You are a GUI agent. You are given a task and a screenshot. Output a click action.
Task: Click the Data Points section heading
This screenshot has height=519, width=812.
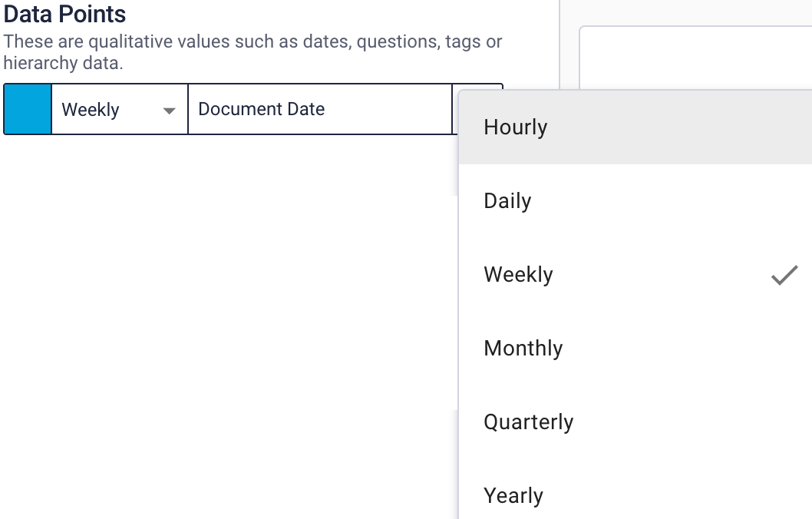point(64,14)
